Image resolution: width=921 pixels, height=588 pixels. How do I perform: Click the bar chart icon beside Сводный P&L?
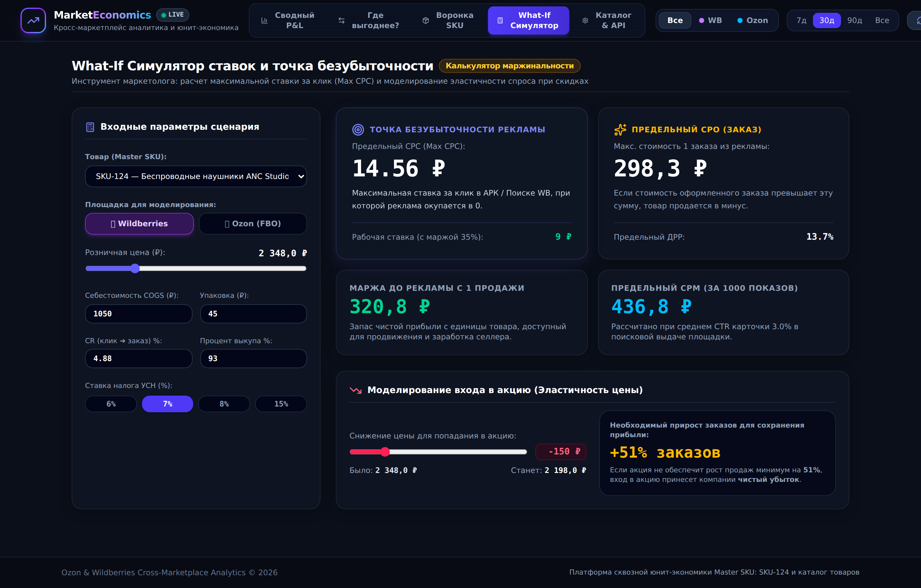[264, 20]
